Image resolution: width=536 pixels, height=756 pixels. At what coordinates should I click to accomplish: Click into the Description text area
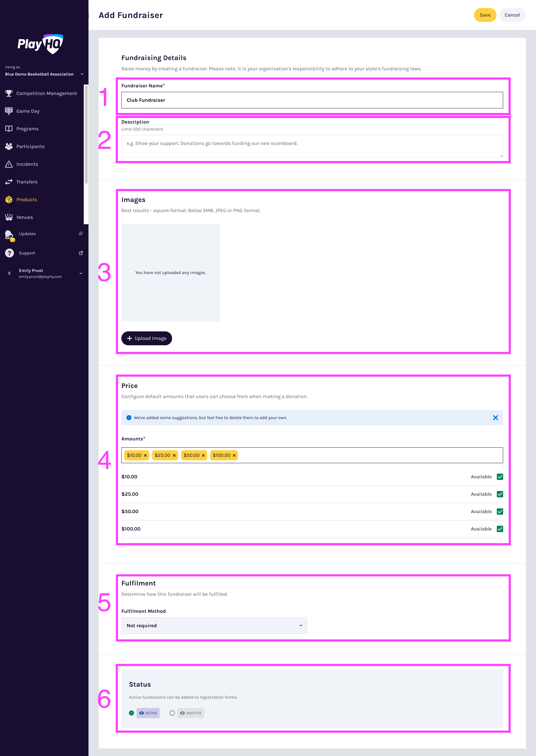pos(312,146)
